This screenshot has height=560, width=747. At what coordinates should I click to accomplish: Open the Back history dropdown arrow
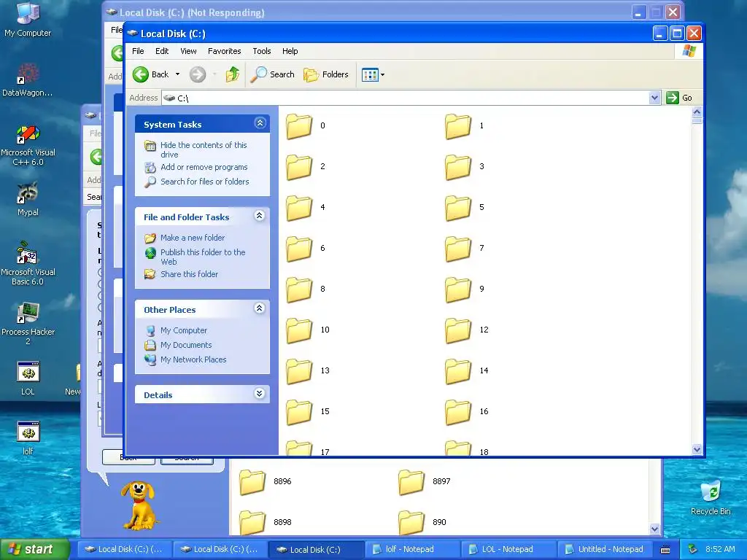tap(178, 74)
